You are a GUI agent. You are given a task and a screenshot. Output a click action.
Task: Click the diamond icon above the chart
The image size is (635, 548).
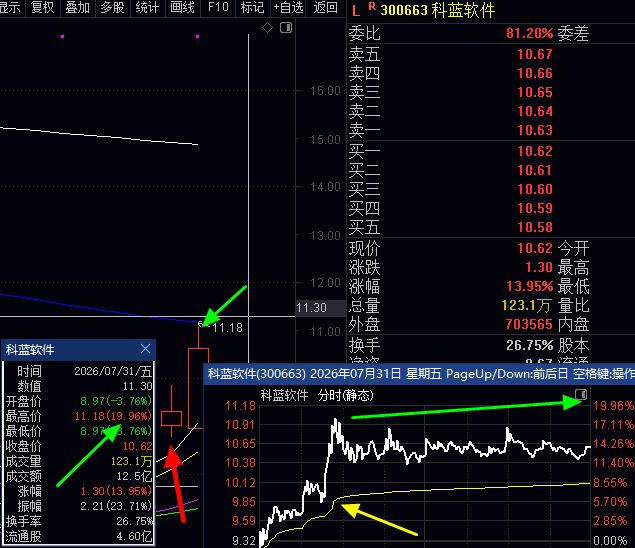click(267, 28)
